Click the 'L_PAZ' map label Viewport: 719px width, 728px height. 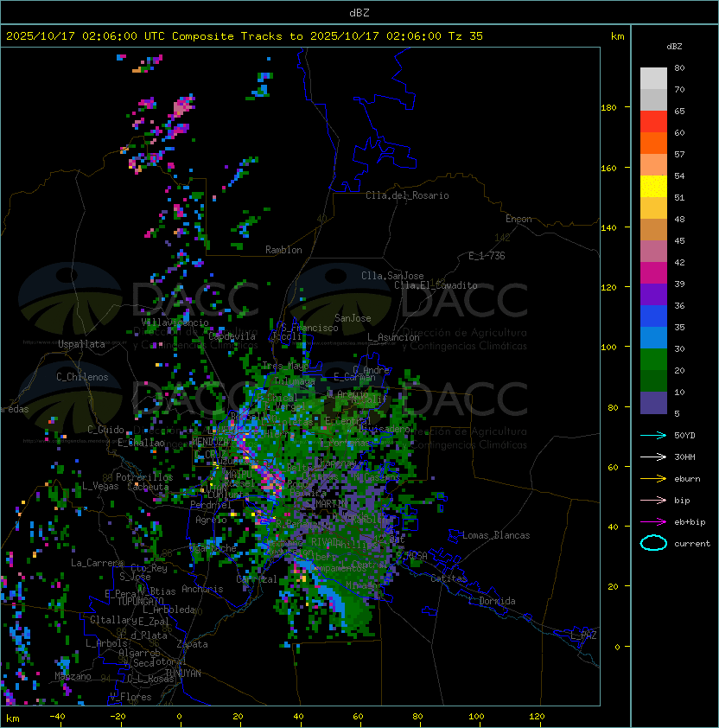point(583,635)
